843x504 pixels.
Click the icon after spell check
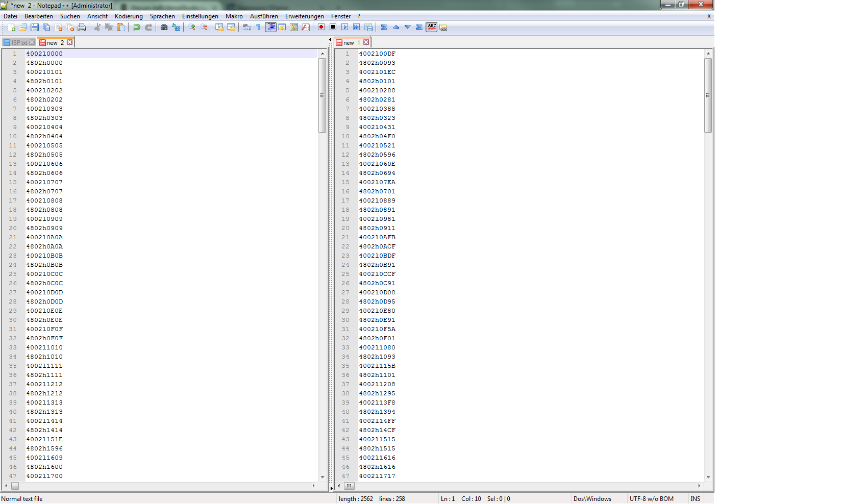click(x=443, y=27)
